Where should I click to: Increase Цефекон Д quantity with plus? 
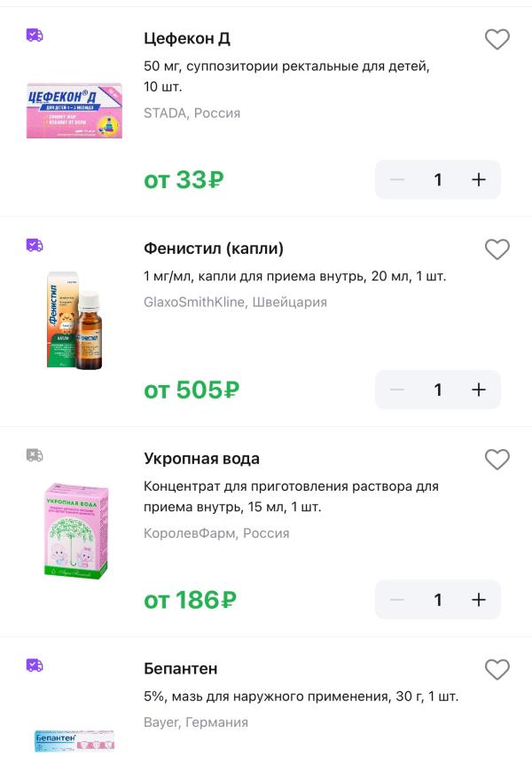tap(479, 179)
